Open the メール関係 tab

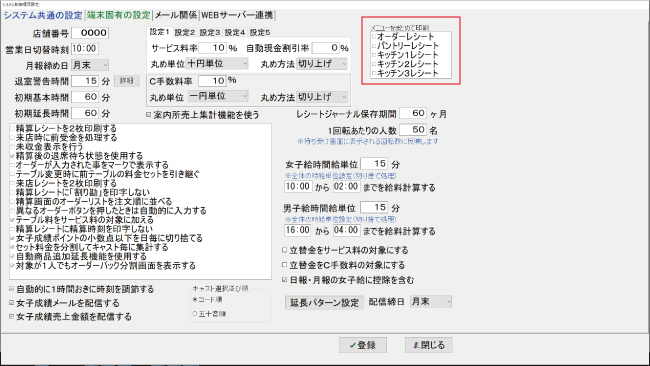point(176,15)
